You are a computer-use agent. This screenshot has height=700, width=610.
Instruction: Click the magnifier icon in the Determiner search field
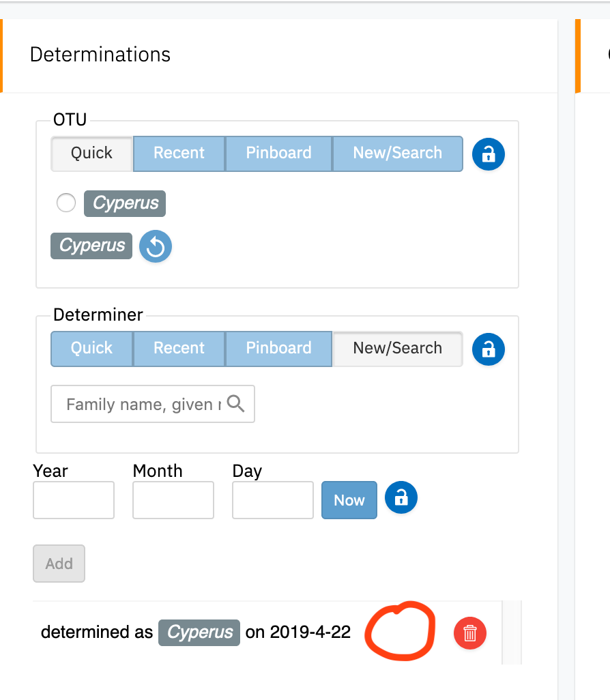[237, 404]
